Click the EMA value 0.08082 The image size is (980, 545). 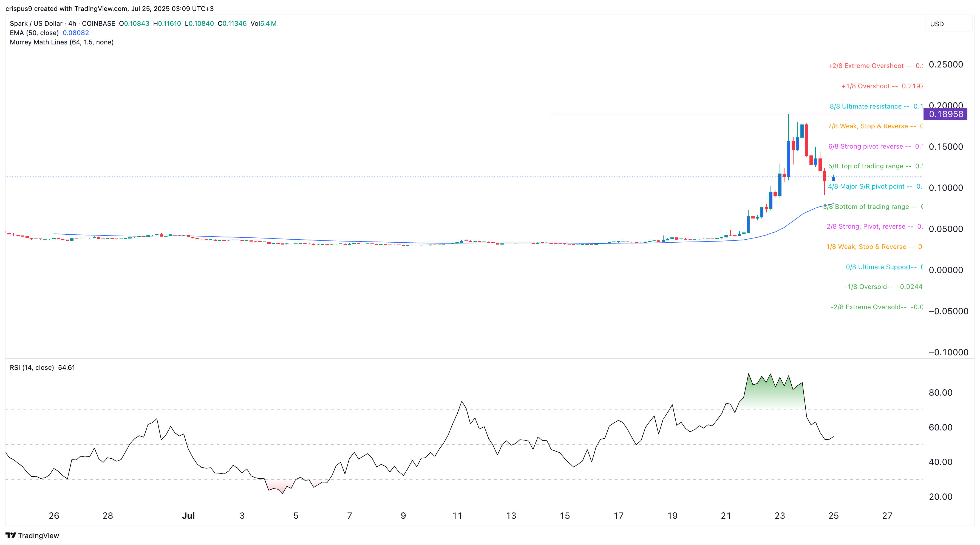76,33
